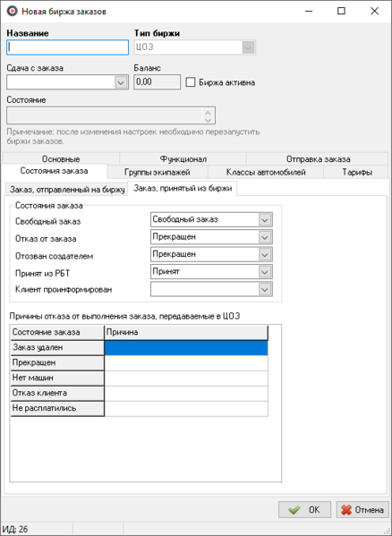
Task: Switch to the Функционал tab
Action: coord(183,159)
